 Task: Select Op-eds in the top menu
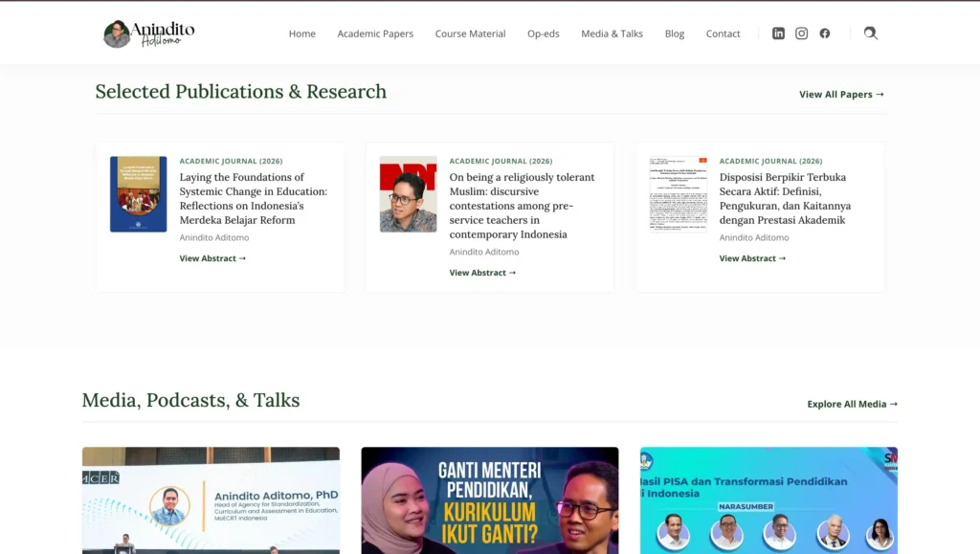click(x=544, y=33)
